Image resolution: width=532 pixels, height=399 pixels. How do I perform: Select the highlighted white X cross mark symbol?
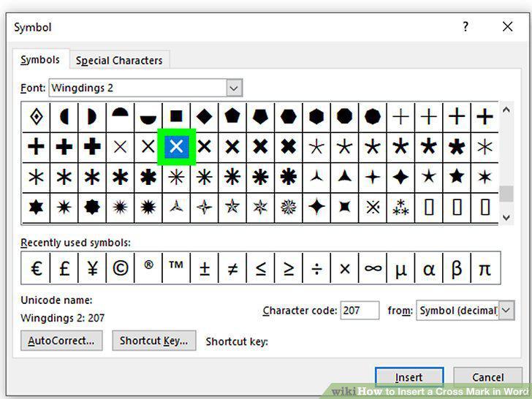click(176, 147)
